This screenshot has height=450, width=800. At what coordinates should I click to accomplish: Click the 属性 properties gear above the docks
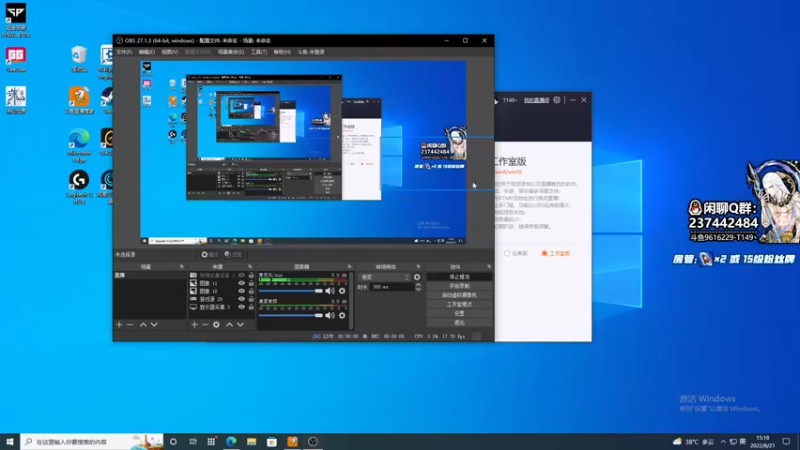[x=209, y=255]
